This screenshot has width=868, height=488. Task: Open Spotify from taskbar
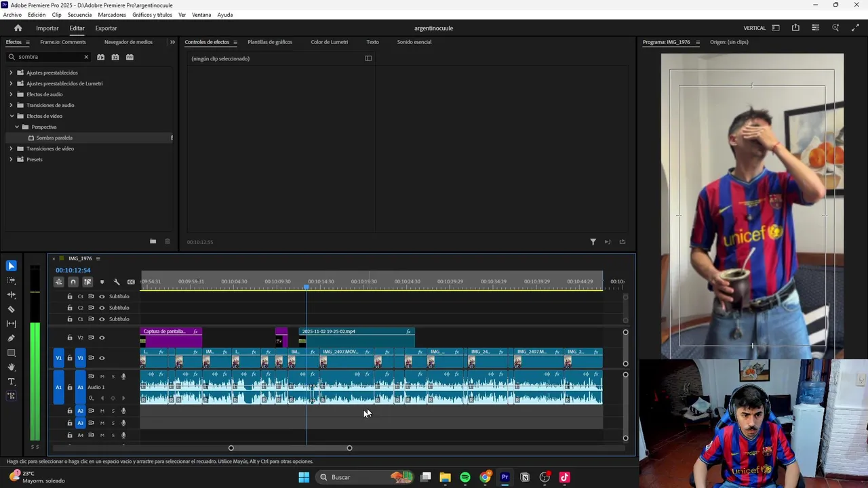point(465,477)
